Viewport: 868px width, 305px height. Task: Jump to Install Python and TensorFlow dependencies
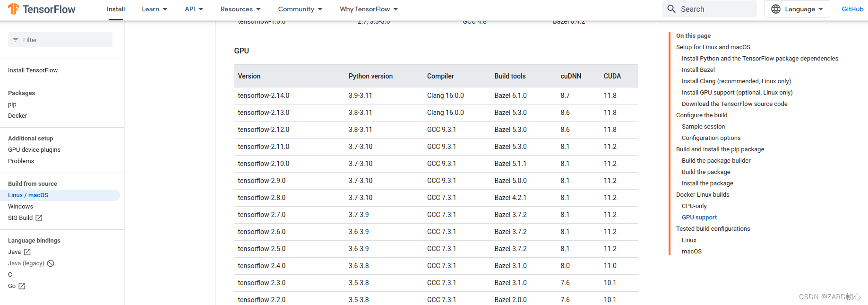760,59
